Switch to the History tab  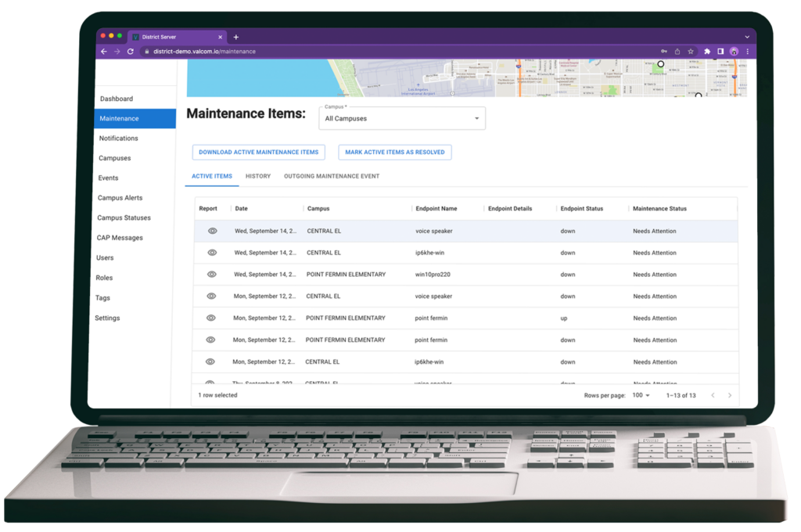[258, 176]
